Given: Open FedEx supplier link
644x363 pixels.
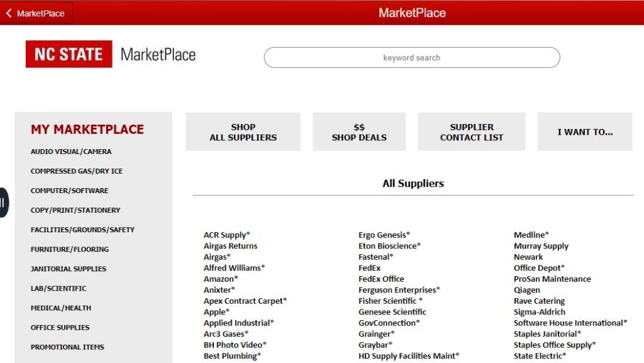Looking at the screenshot, I should point(369,268).
